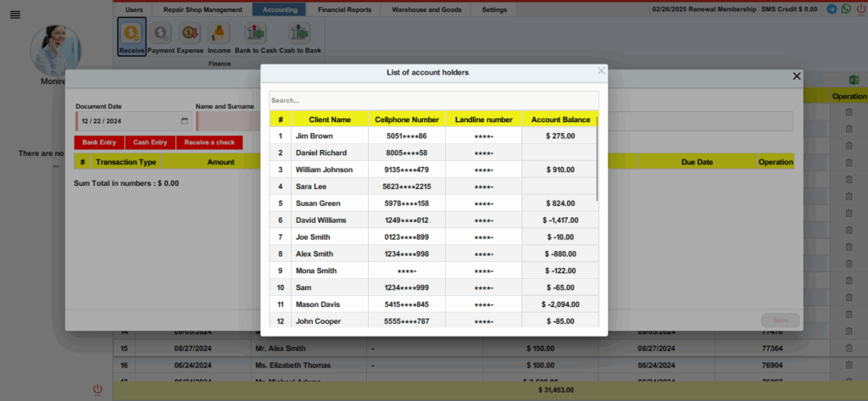Select client Joe Smith

pyautogui.click(x=313, y=237)
